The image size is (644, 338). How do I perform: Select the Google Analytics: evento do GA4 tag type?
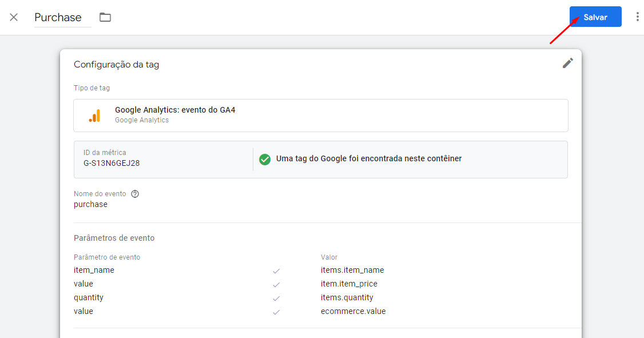point(321,116)
